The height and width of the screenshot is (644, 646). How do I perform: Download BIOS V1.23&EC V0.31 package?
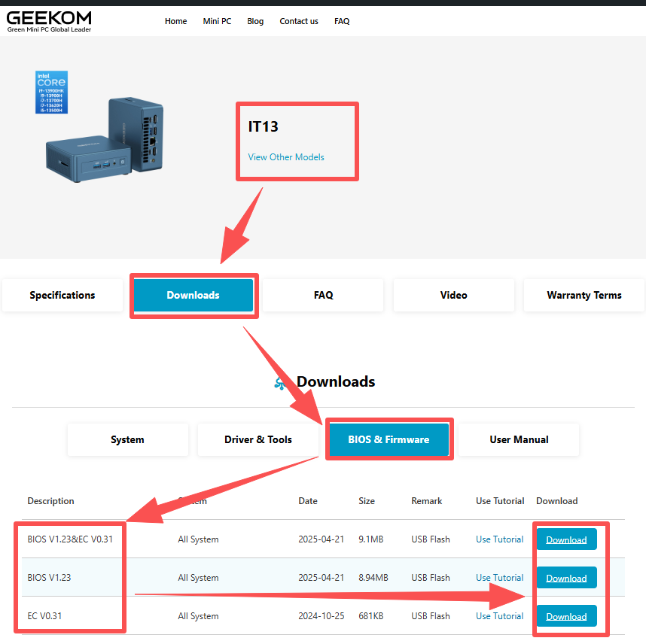pyautogui.click(x=566, y=539)
